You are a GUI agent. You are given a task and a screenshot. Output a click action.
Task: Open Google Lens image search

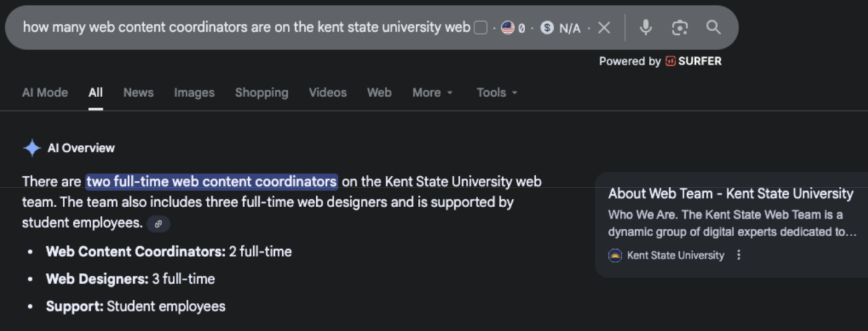(x=680, y=28)
